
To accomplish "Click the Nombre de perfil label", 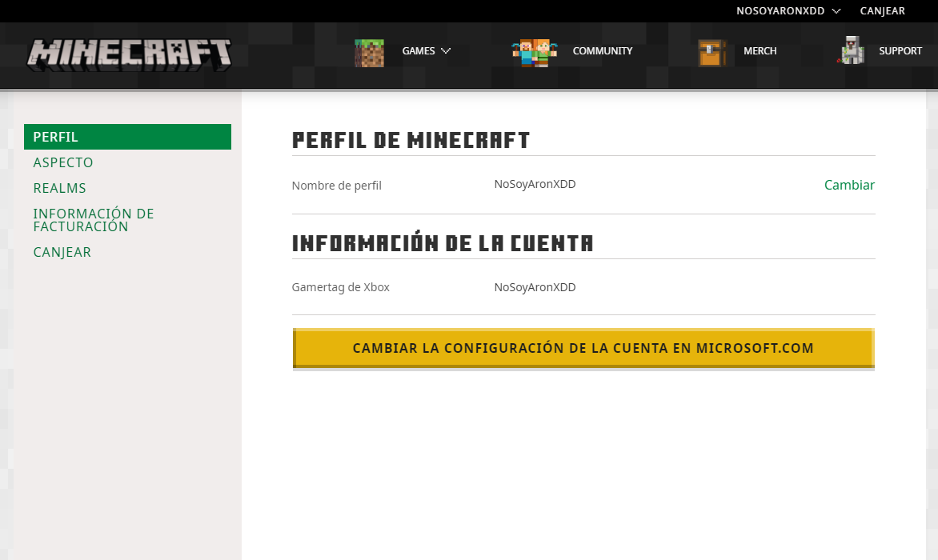I will pos(336,186).
